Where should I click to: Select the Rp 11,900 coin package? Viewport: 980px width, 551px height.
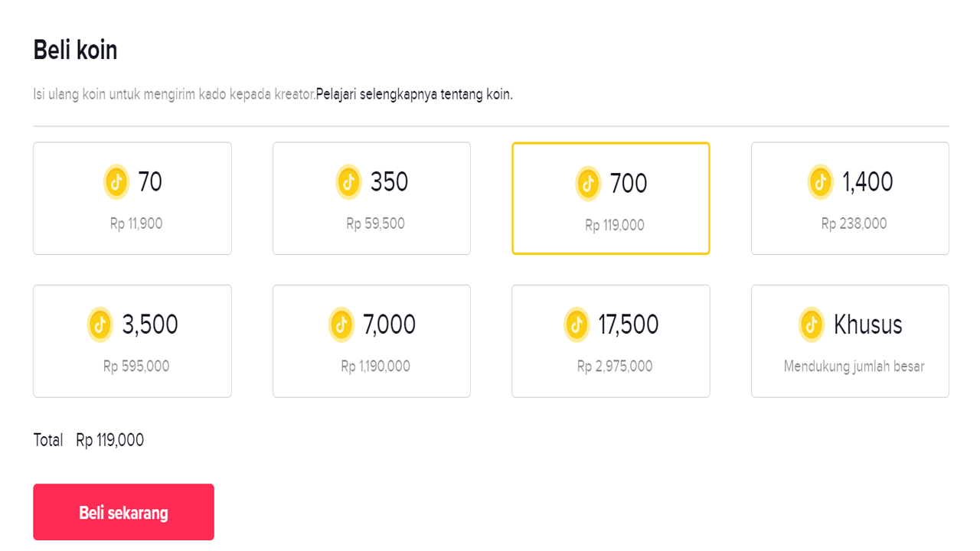132,198
